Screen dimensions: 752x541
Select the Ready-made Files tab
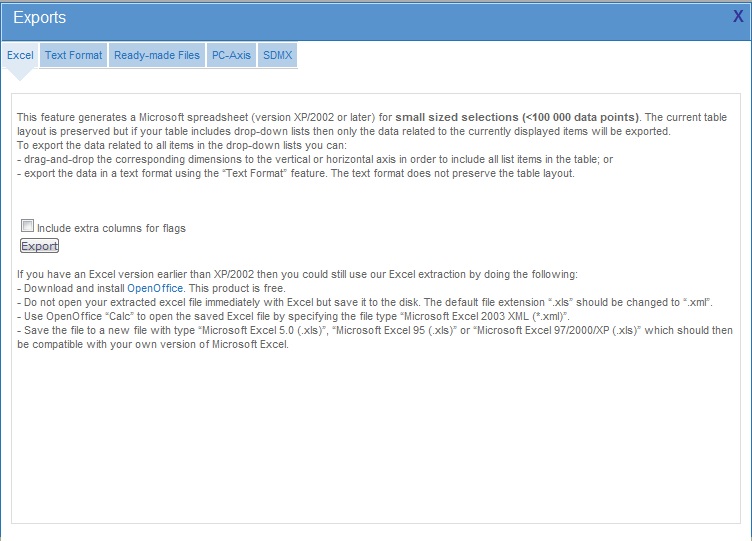tap(157, 55)
